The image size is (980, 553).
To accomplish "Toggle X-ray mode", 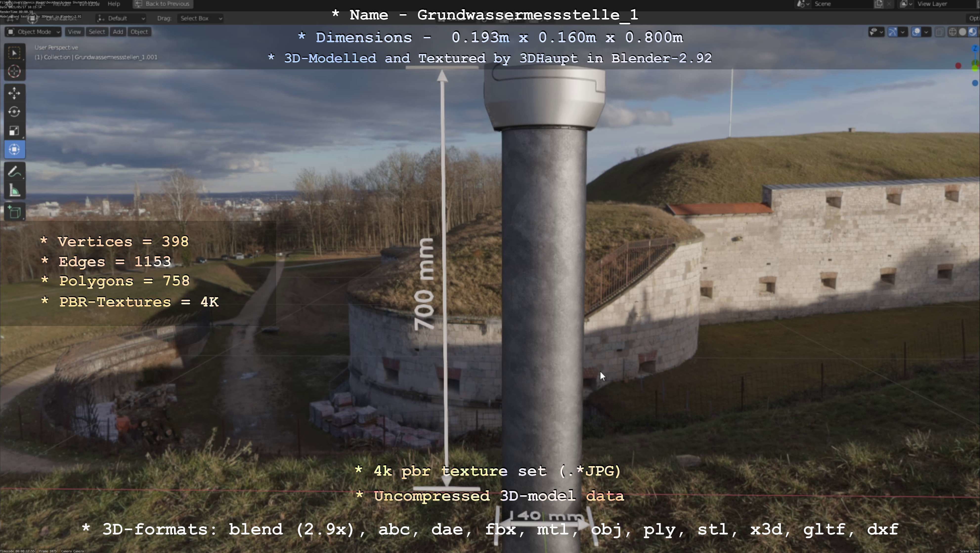I will (x=939, y=32).
